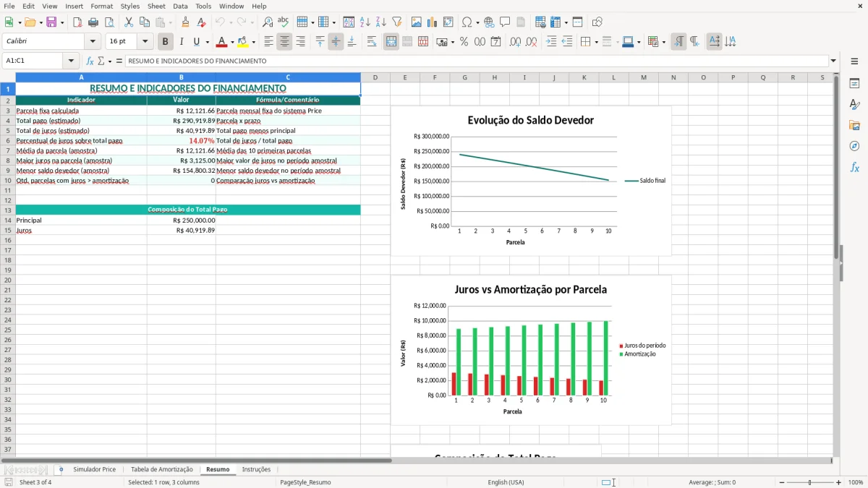Switch to Tabela de Amortização tab
This screenshot has width=868, height=488.
tap(162, 469)
